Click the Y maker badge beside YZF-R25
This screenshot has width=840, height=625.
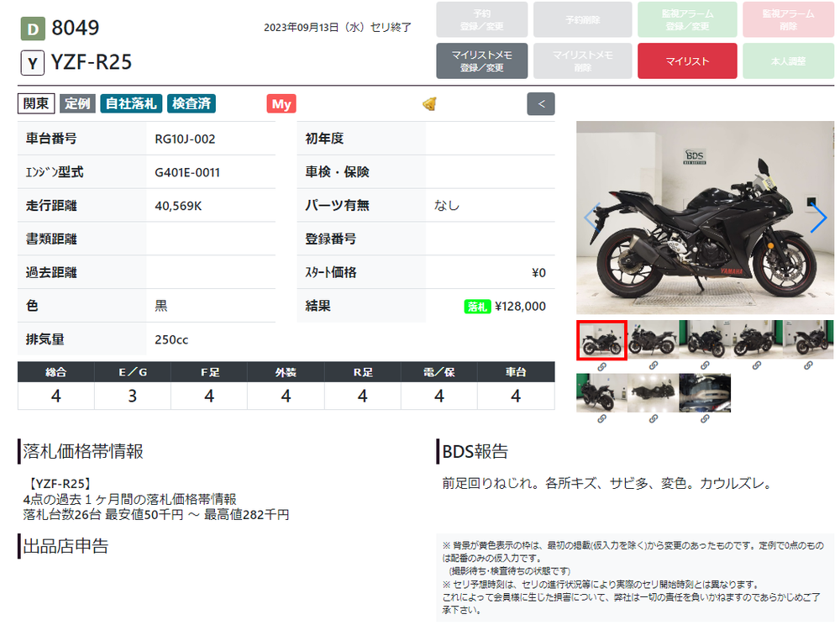click(32, 63)
